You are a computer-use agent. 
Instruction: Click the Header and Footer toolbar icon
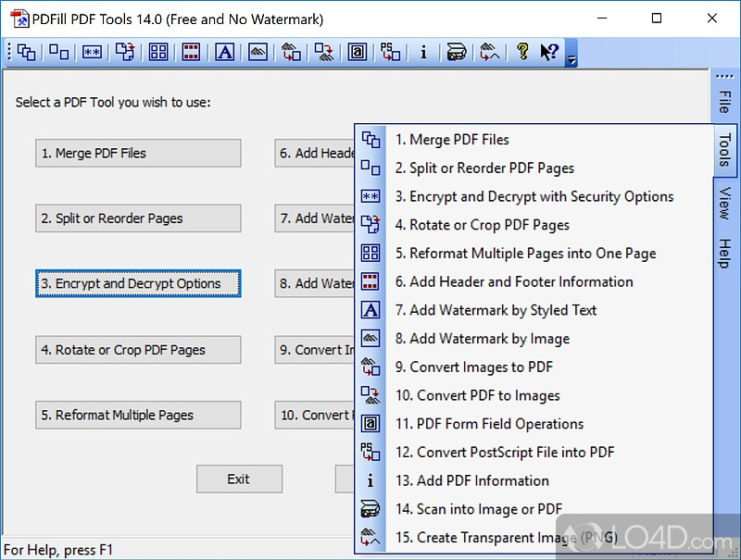(x=191, y=52)
